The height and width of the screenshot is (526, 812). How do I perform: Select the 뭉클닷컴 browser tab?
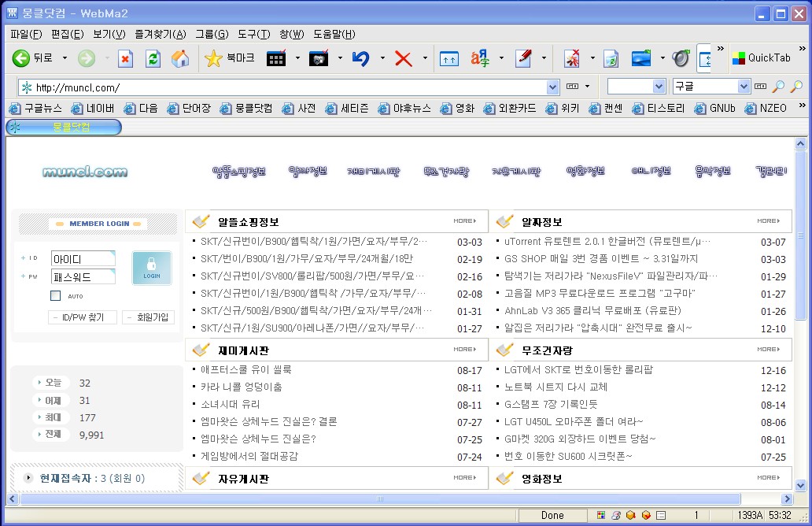[x=64, y=127]
